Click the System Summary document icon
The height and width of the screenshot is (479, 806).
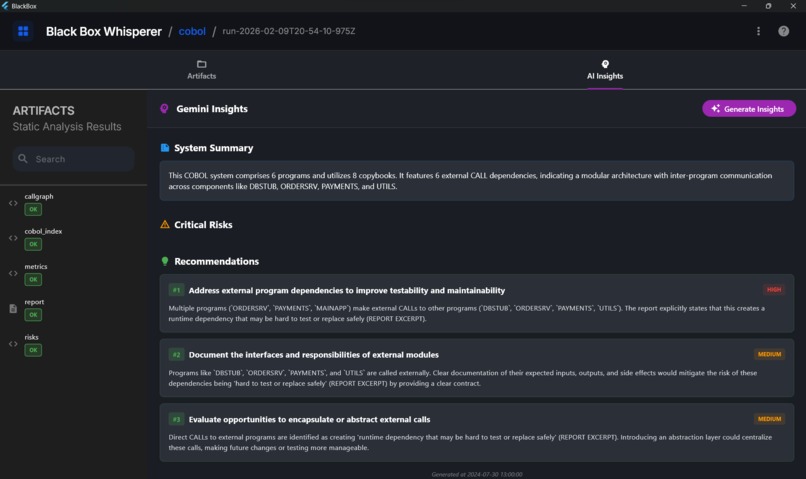point(164,148)
